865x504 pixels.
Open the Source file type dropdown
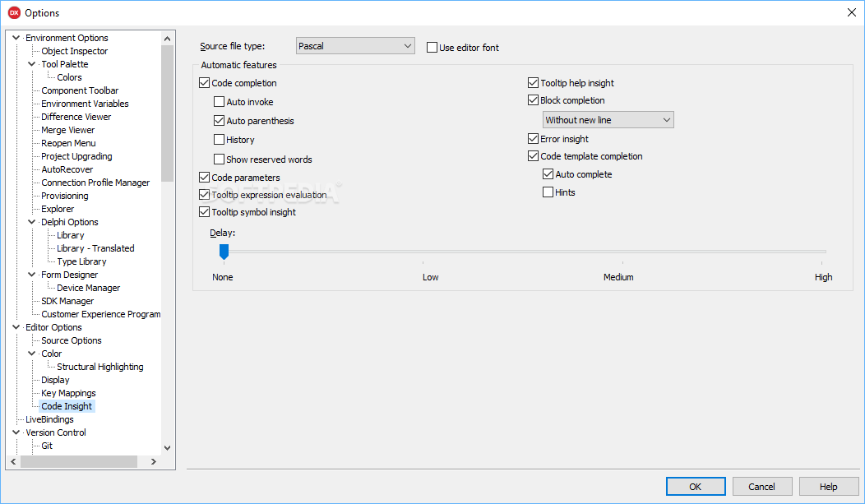coord(355,46)
